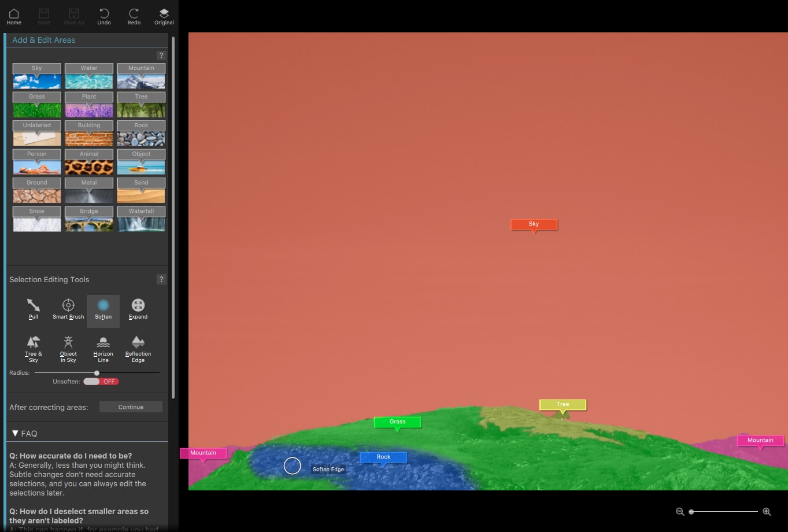The image size is (788, 532).
Task: Click the zoom in magnifier
Action: pos(767,512)
